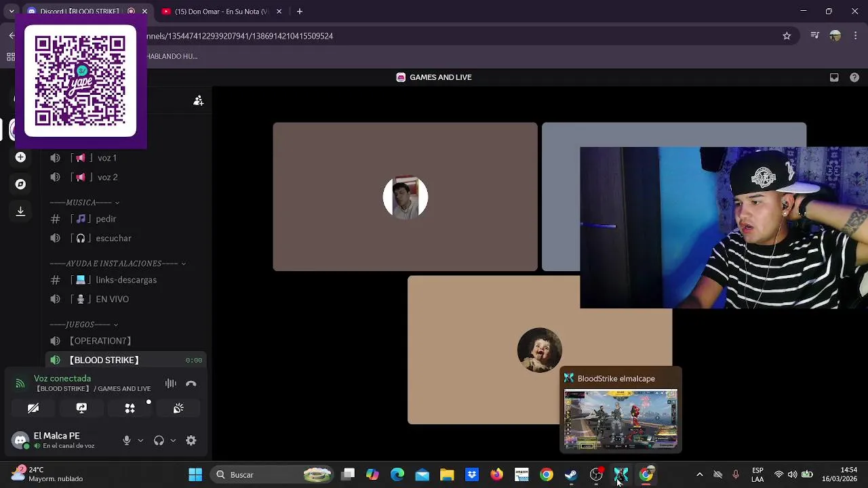Viewport: 868px width, 488px height.
Task: Open connection info signal icon
Action: [x=20, y=383]
